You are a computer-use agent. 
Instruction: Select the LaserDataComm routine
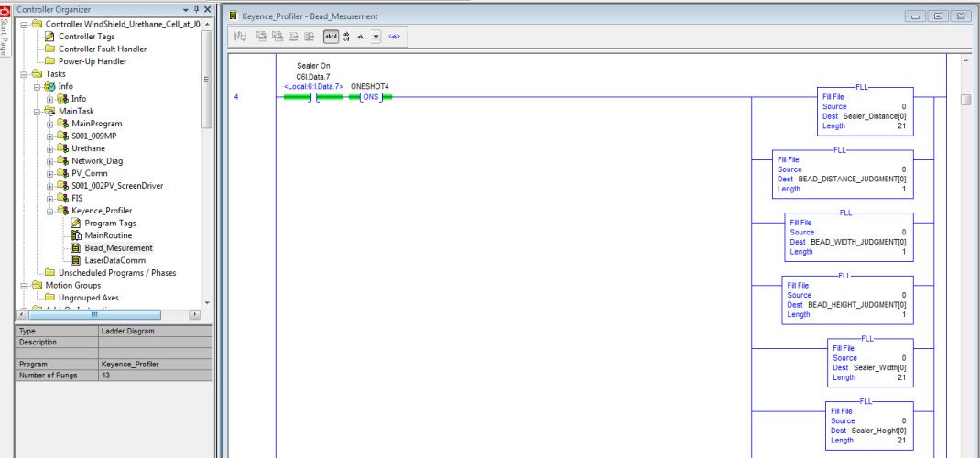tap(113, 260)
